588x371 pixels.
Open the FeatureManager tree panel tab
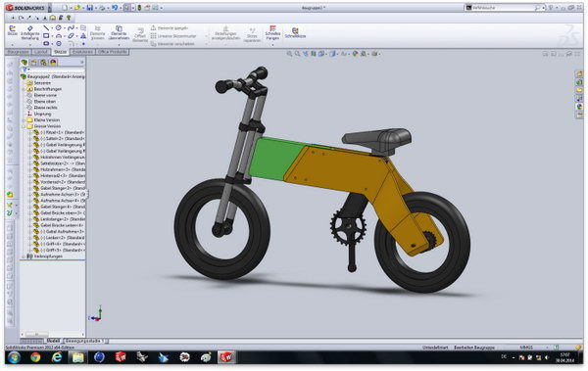24,63
